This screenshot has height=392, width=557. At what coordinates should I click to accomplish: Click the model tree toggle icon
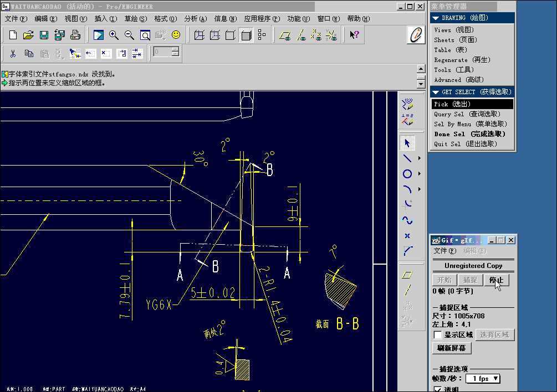262,35
